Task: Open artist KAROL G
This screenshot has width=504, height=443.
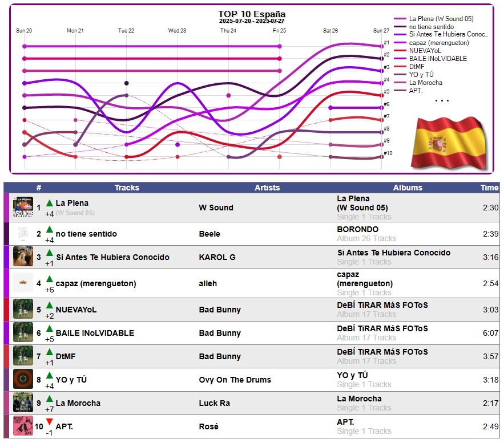Action: click(x=217, y=258)
